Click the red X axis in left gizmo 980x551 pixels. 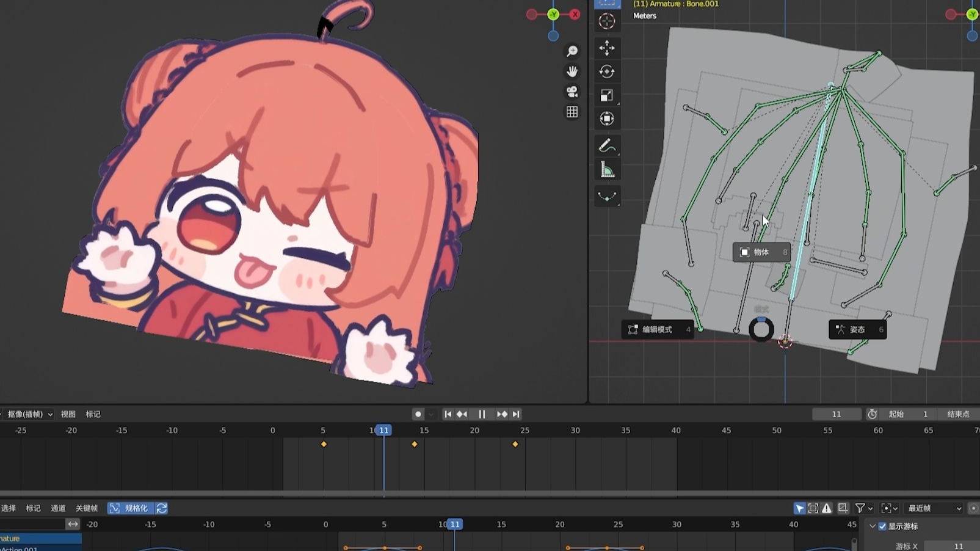575,14
